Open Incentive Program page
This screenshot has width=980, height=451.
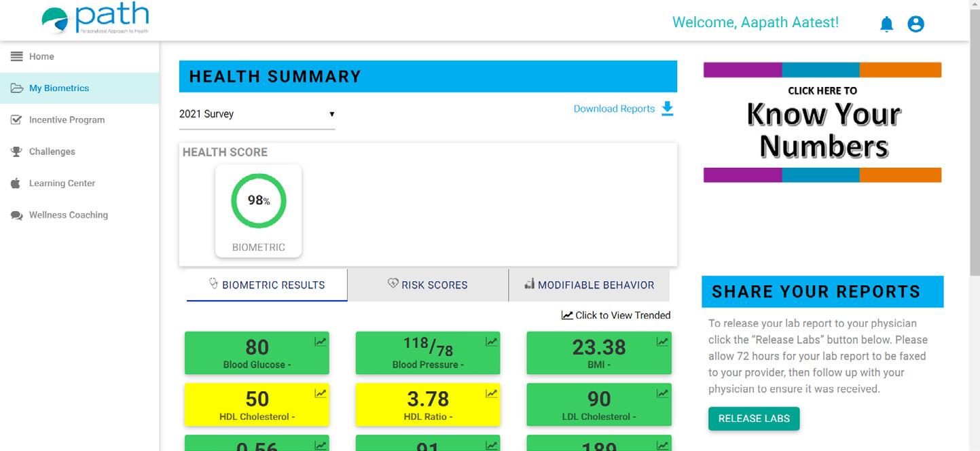pos(79,120)
